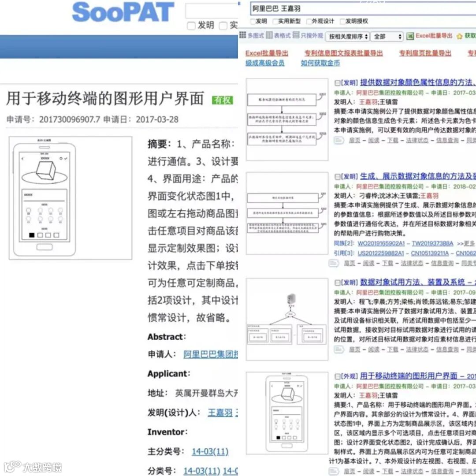Open the system-diagram thumbnail of 数据对象试用方法 result

287,320
